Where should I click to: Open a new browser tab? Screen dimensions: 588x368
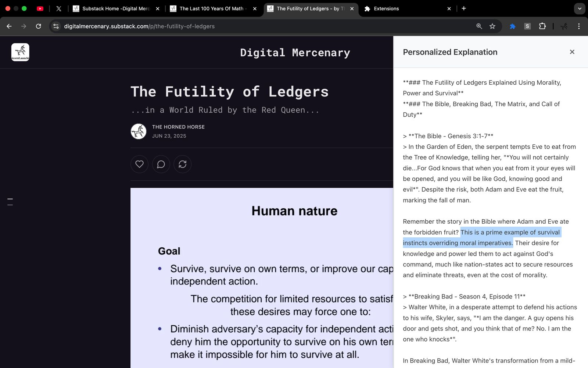click(464, 8)
